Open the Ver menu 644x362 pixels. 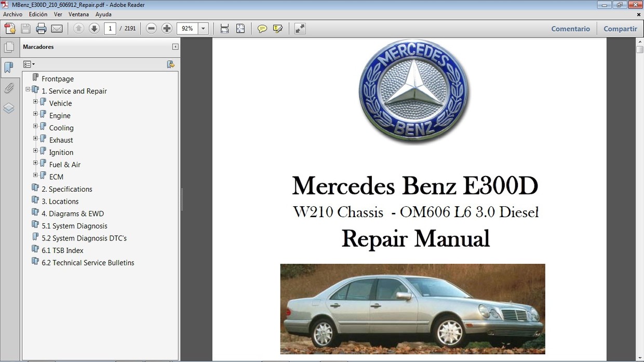pyautogui.click(x=58, y=14)
